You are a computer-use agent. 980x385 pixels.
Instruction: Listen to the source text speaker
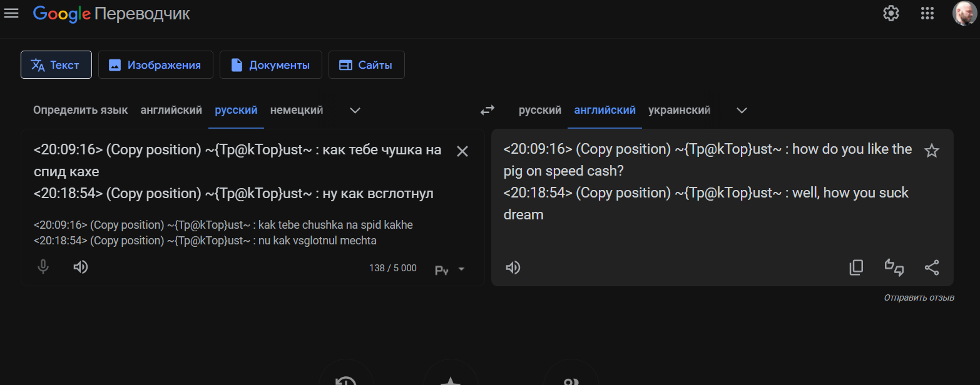tap(80, 267)
